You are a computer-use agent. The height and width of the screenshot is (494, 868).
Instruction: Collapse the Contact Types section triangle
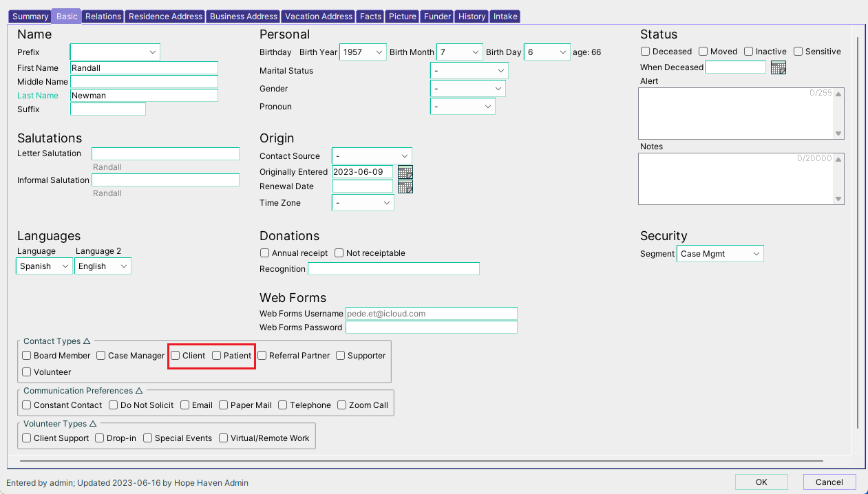pos(87,341)
